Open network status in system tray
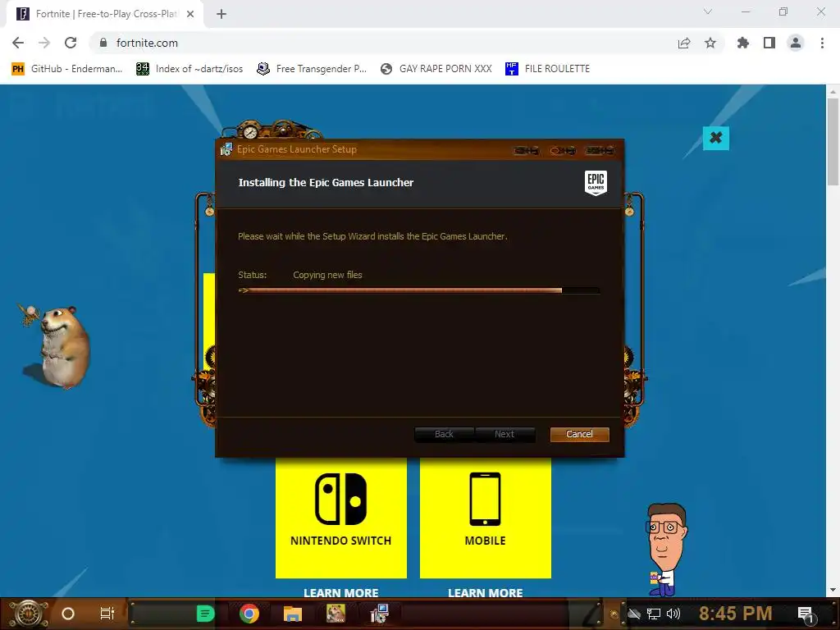840x630 pixels. click(x=654, y=614)
